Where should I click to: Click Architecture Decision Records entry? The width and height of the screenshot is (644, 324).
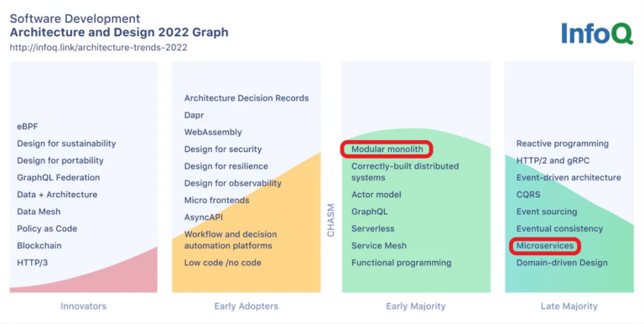pos(247,98)
